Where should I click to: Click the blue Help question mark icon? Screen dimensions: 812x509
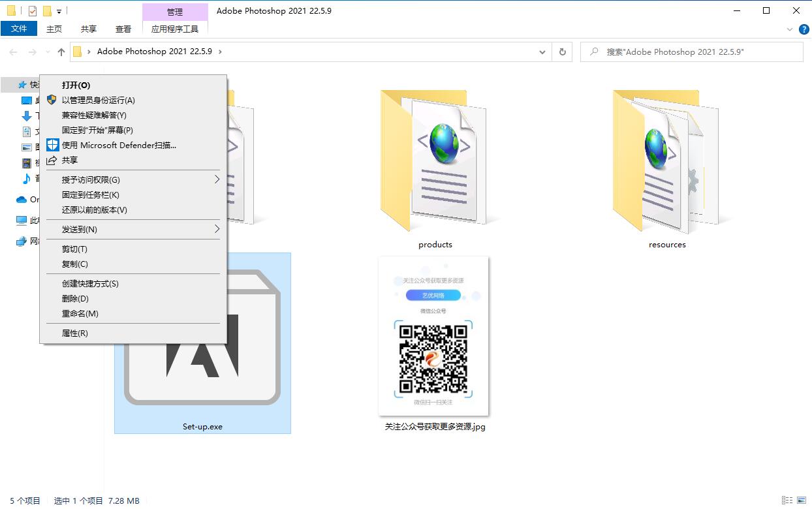[x=804, y=29]
